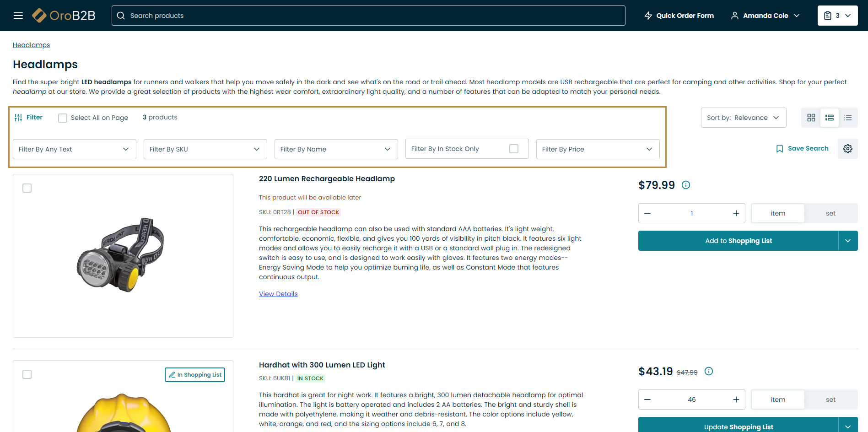This screenshot has height=432, width=868.
Task: Open the hamburger main menu
Action: 18,16
